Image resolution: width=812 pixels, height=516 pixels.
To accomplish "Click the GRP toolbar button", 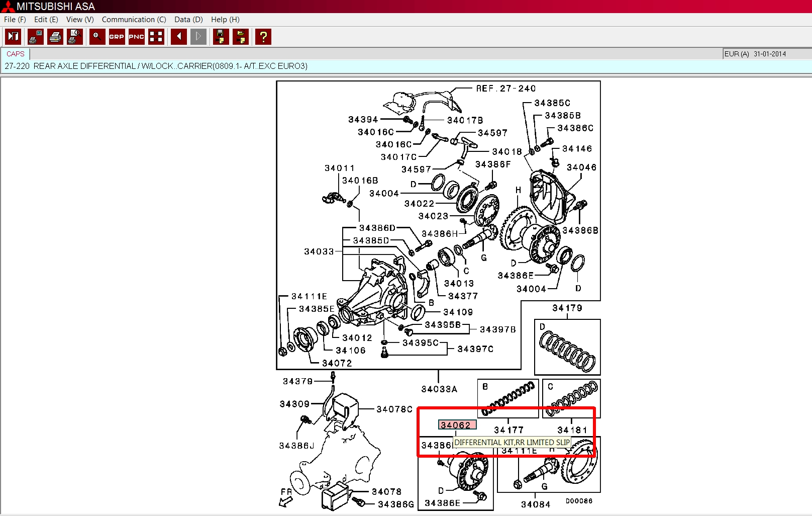I will [117, 37].
